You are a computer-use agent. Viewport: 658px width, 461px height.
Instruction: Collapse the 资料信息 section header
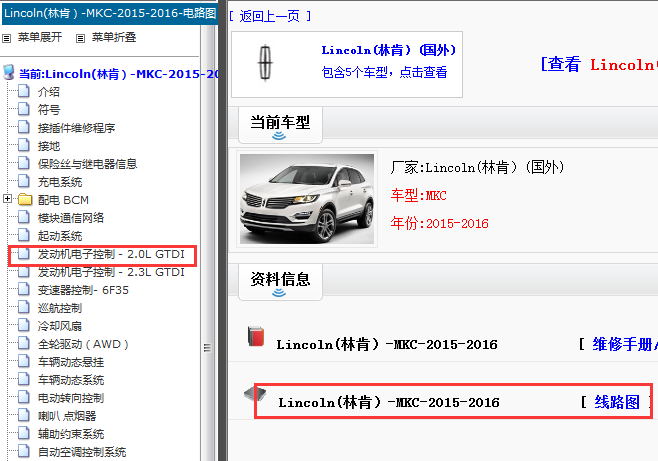[280, 281]
